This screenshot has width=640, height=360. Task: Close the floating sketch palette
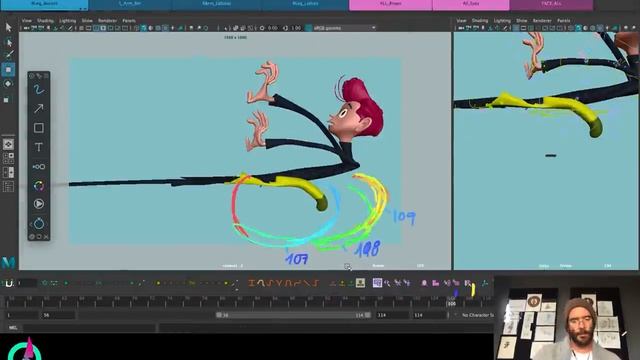46,237
